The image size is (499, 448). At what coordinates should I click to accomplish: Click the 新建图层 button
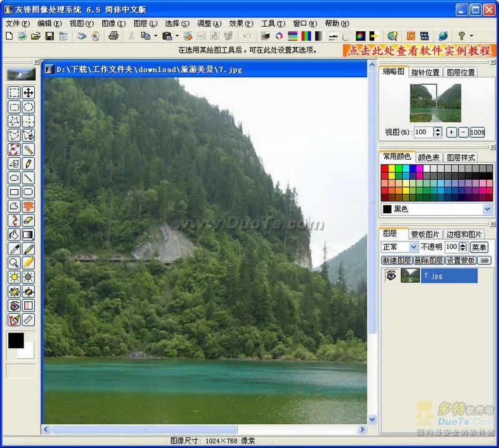click(x=397, y=260)
